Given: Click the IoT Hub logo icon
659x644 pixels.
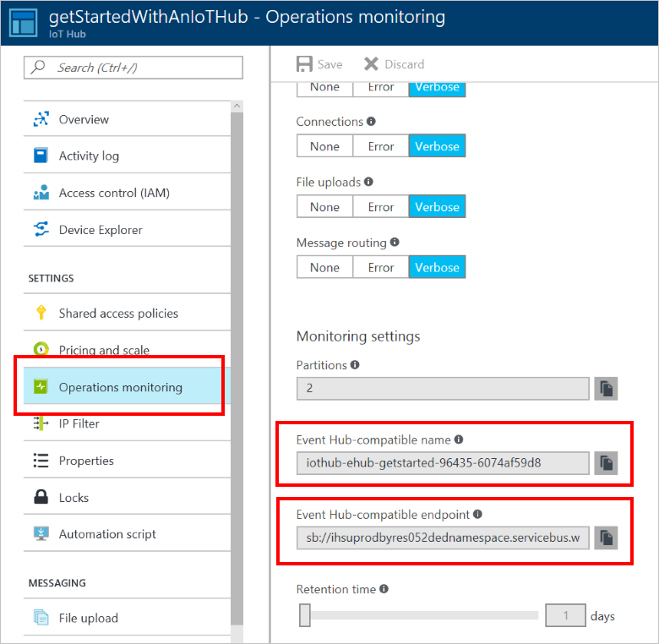Looking at the screenshot, I should [x=24, y=22].
